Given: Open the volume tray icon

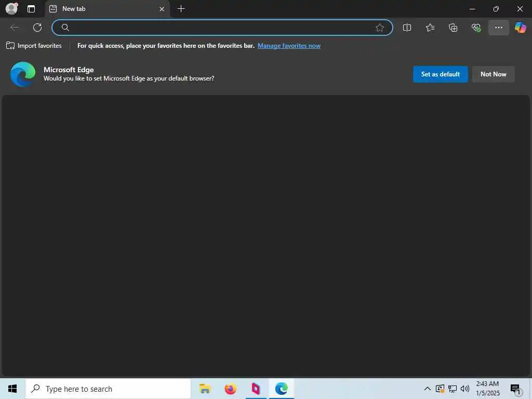Looking at the screenshot, I should [x=465, y=389].
